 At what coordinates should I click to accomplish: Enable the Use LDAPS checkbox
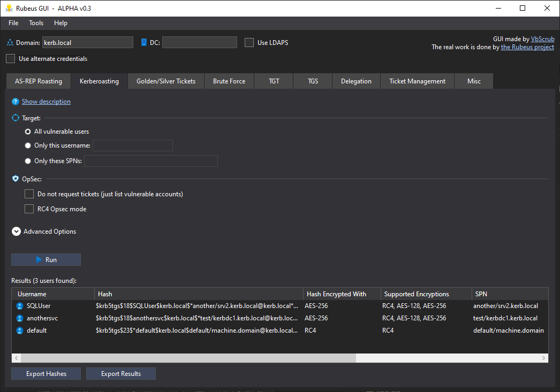point(249,42)
